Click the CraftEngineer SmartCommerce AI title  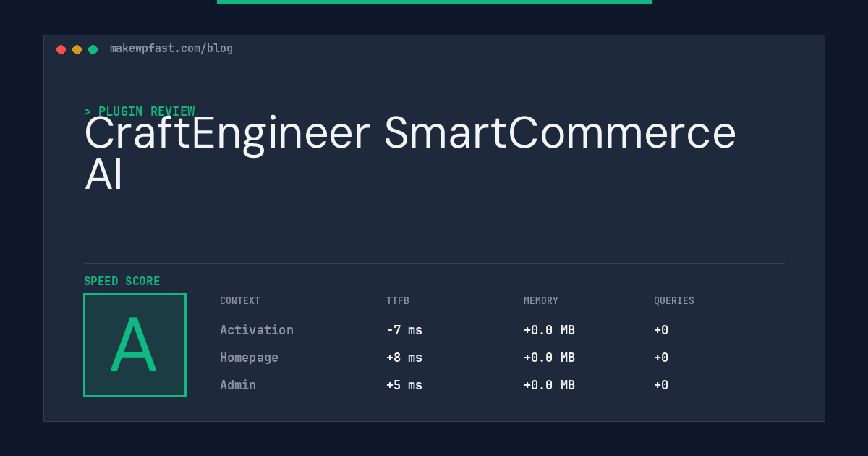(x=410, y=153)
